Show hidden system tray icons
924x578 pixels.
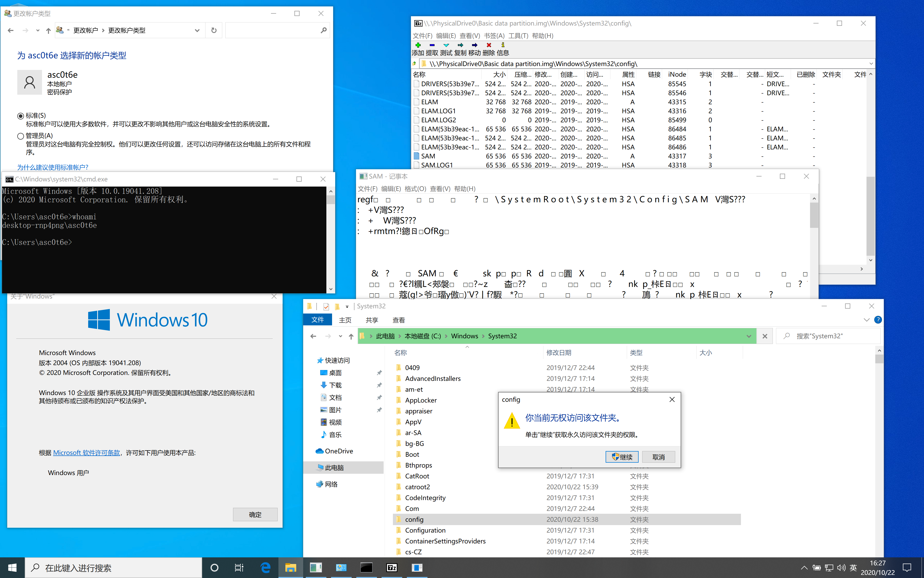click(x=804, y=568)
